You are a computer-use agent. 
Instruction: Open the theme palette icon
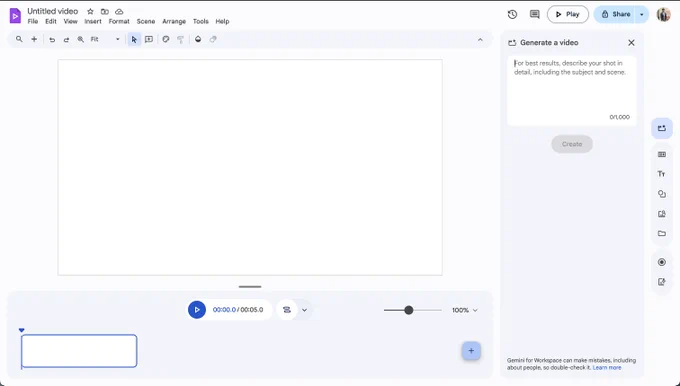coord(166,39)
